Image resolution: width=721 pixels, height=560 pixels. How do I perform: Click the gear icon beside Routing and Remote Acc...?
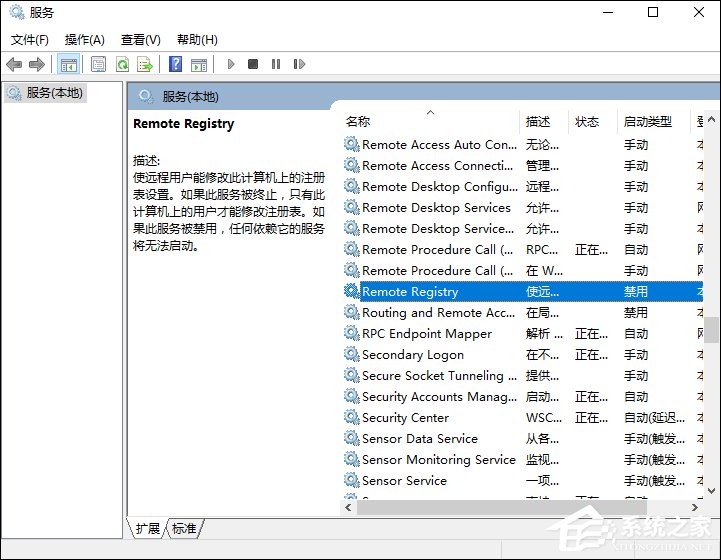(352, 312)
